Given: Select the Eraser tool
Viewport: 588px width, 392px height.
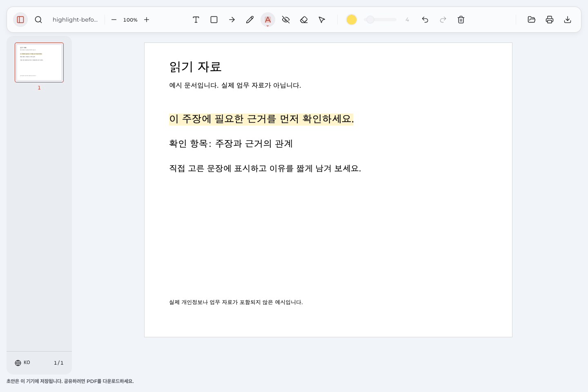Looking at the screenshot, I should click(304, 20).
